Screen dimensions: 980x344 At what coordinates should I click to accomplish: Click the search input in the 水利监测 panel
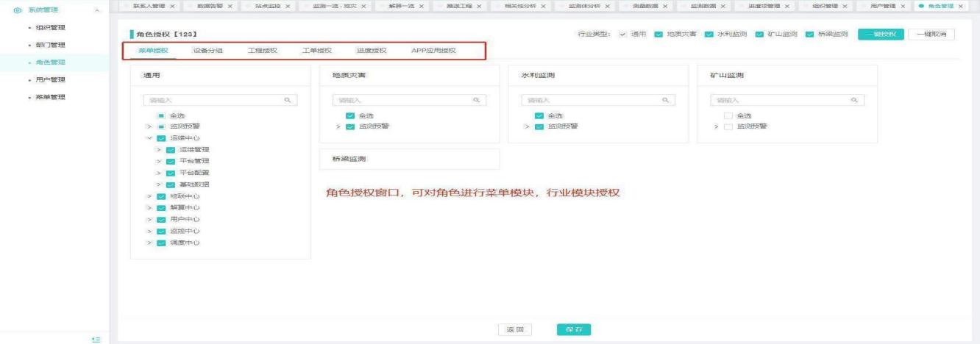tap(589, 100)
